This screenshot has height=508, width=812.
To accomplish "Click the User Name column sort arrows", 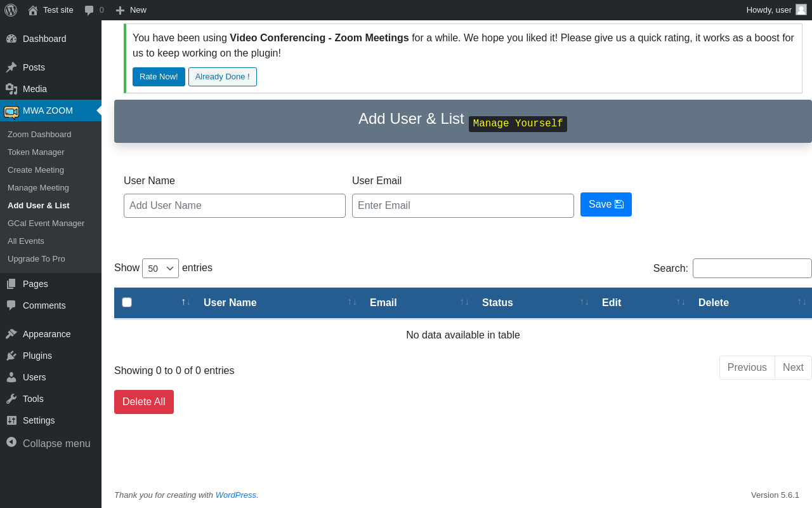I will pyautogui.click(x=352, y=302).
